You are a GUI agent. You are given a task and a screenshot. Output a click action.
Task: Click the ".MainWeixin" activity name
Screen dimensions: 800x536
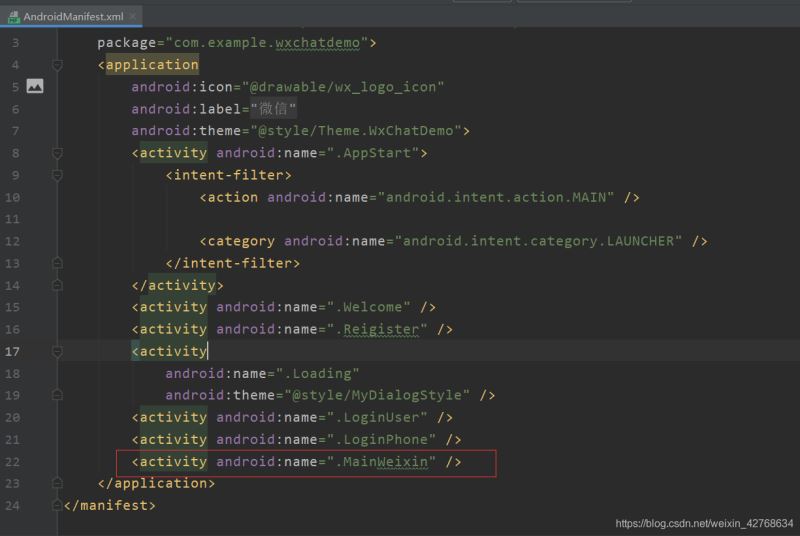pos(381,462)
